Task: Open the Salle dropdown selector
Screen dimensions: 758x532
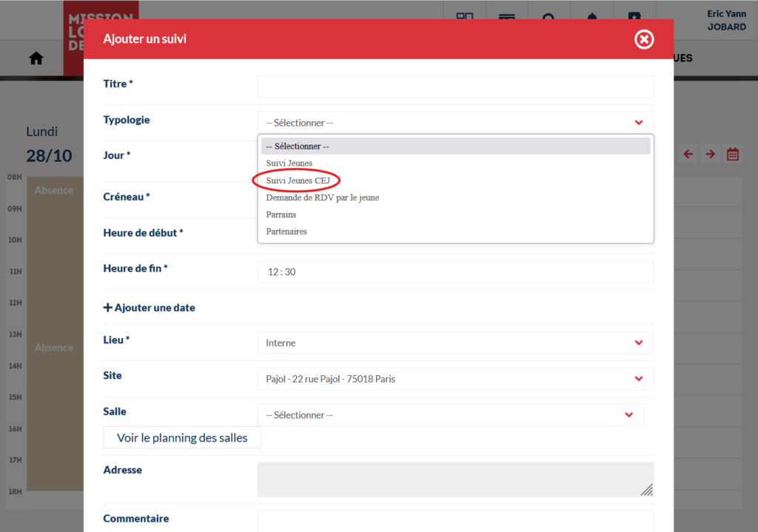Action: click(x=451, y=414)
